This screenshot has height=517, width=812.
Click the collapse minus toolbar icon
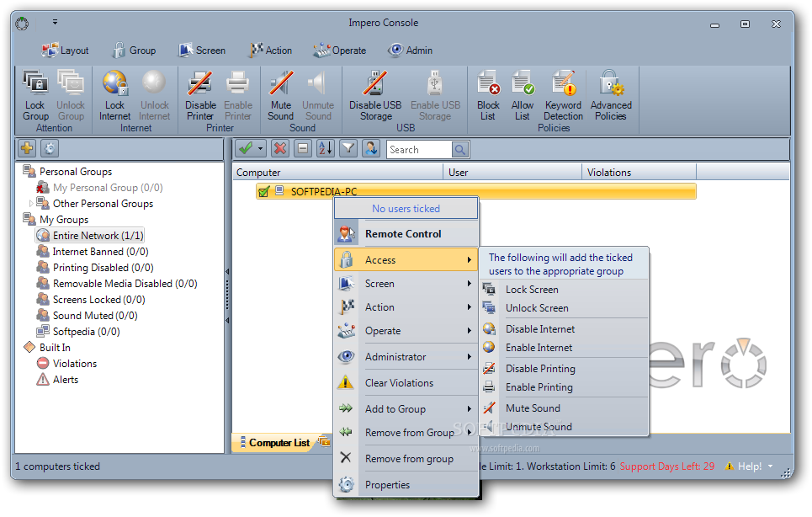click(303, 149)
